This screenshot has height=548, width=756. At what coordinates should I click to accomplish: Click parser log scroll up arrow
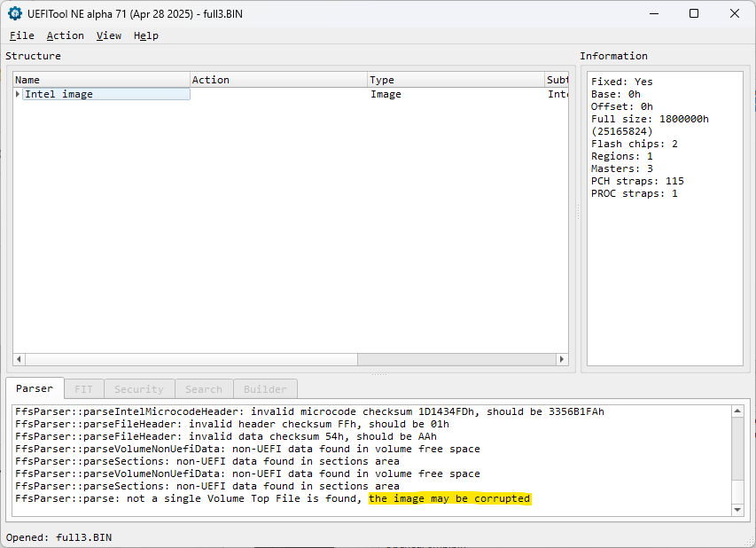pos(737,411)
